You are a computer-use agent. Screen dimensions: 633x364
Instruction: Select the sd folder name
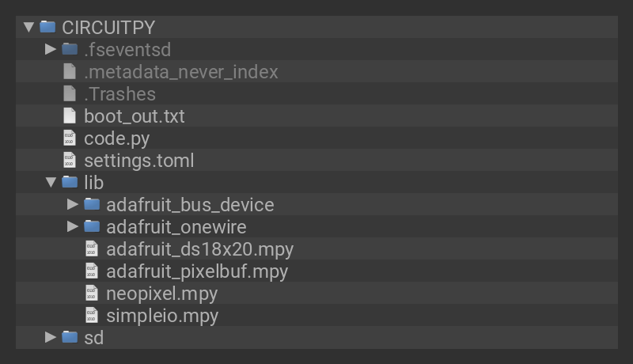coord(93,338)
